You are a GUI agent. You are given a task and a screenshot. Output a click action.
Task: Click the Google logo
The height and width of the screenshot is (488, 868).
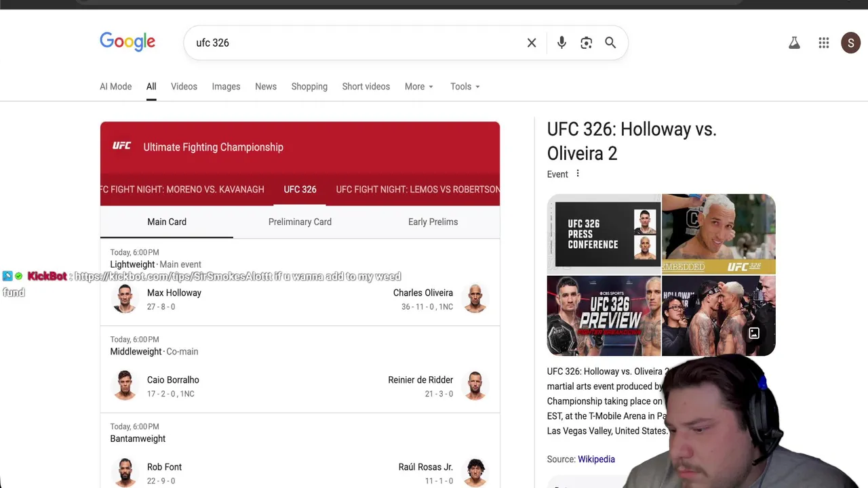(127, 42)
